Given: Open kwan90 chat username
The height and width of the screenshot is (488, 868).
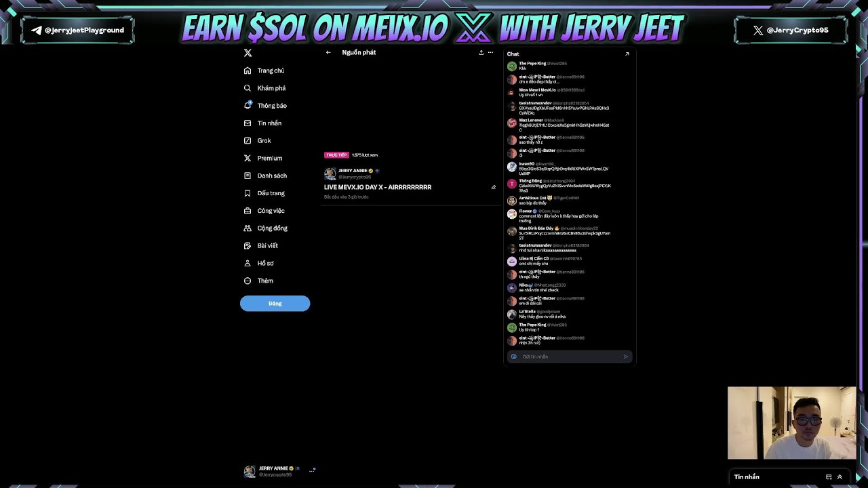Looking at the screenshot, I should click(527, 164).
